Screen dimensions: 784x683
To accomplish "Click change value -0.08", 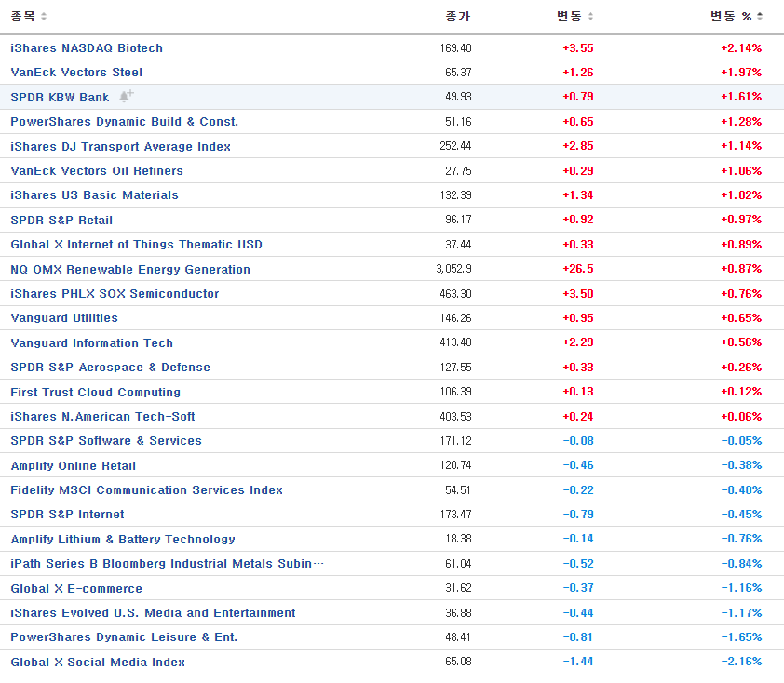I will tap(578, 441).
